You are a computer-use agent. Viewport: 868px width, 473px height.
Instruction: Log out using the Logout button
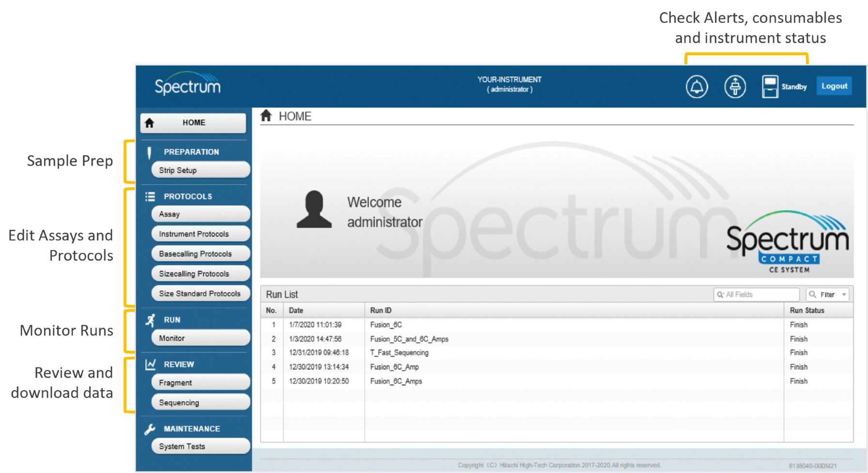click(834, 86)
